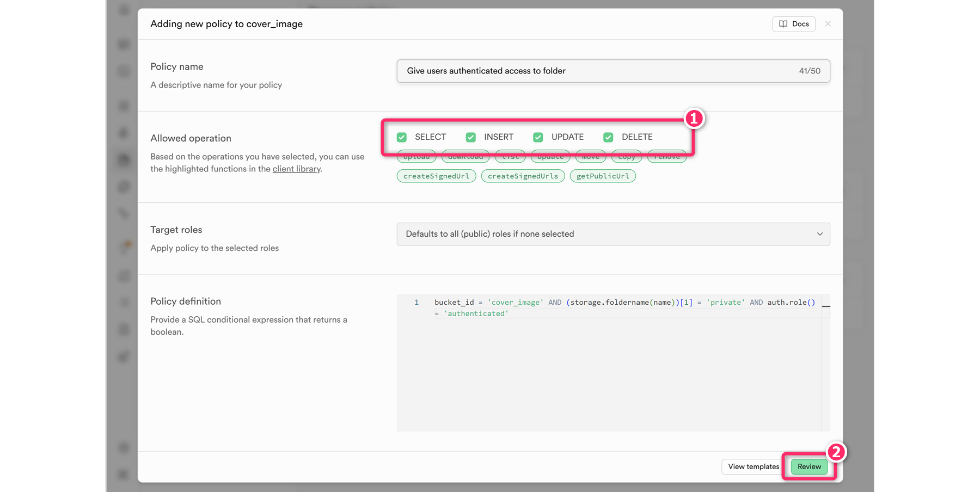
Task: Click line number 1 in SQL editor
Action: coord(416,303)
